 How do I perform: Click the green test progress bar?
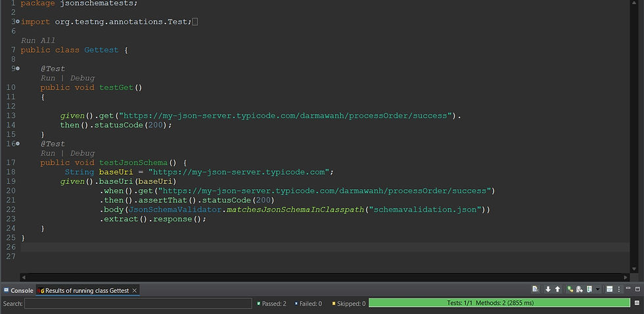click(x=499, y=303)
